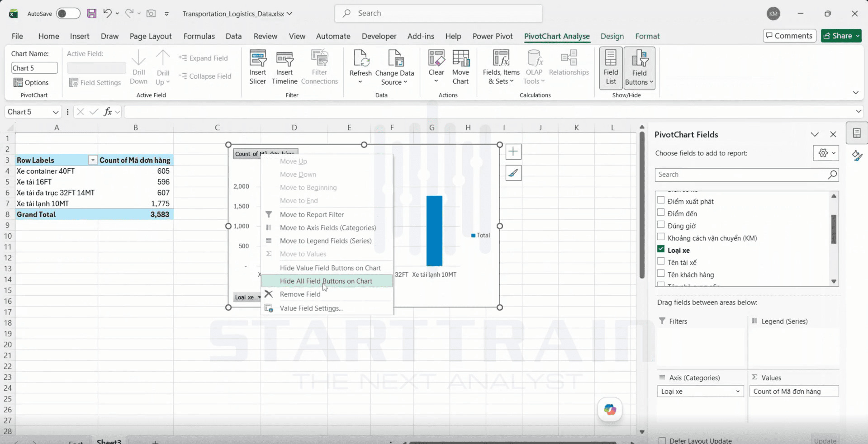Click the blue Xe tải lạnh bar
This screenshot has width=868, height=444.
click(434, 231)
